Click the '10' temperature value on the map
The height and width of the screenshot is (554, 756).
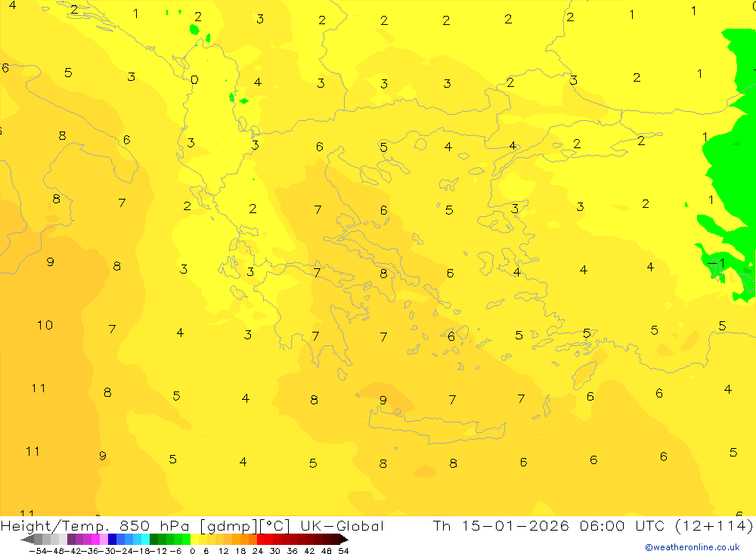45,325
